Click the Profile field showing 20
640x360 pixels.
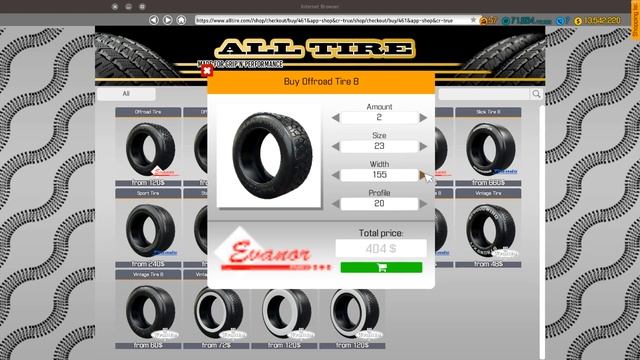(x=379, y=203)
